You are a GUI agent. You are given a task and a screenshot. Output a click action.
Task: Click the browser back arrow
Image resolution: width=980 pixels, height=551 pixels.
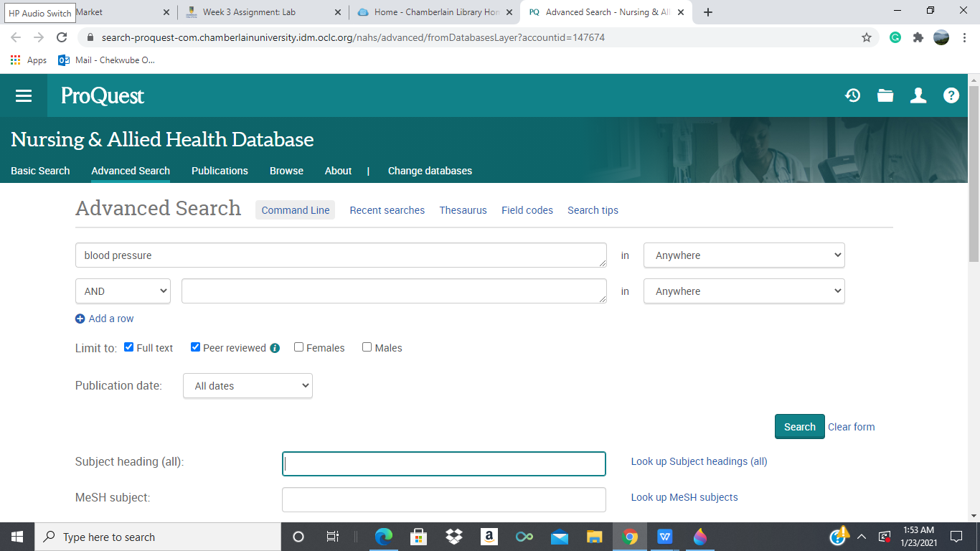pos(16,37)
